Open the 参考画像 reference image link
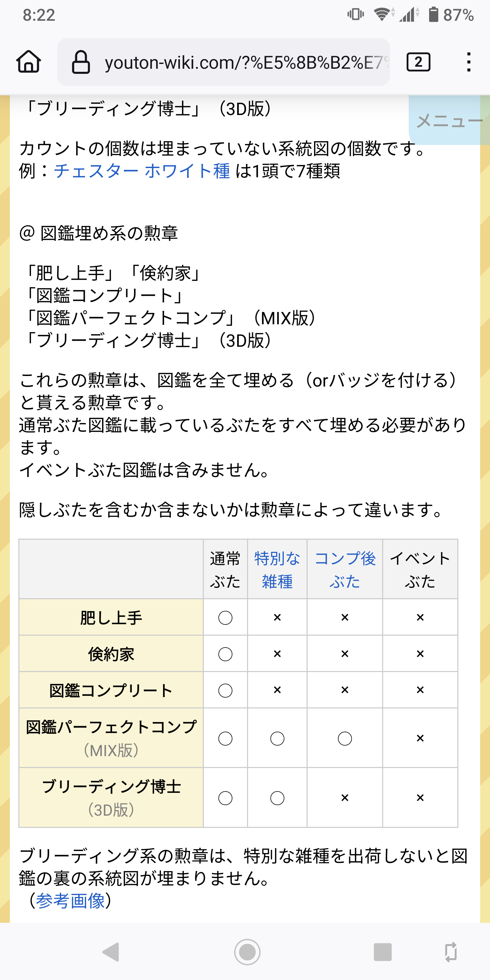Image resolution: width=490 pixels, height=980 pixels. pos(70,900)
